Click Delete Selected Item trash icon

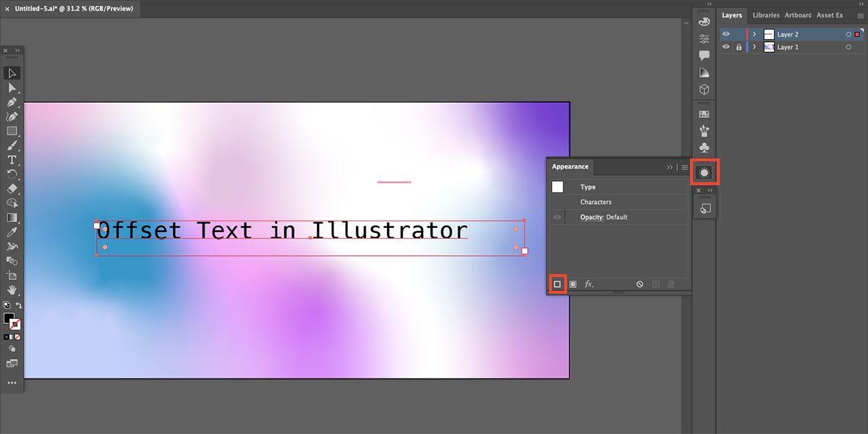pos(671,284)
